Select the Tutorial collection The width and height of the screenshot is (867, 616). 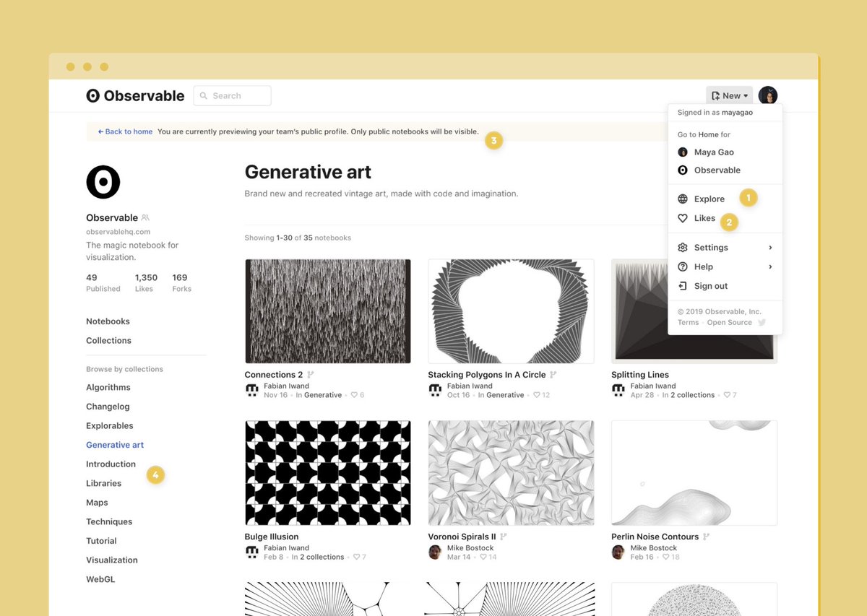point(101,541)
